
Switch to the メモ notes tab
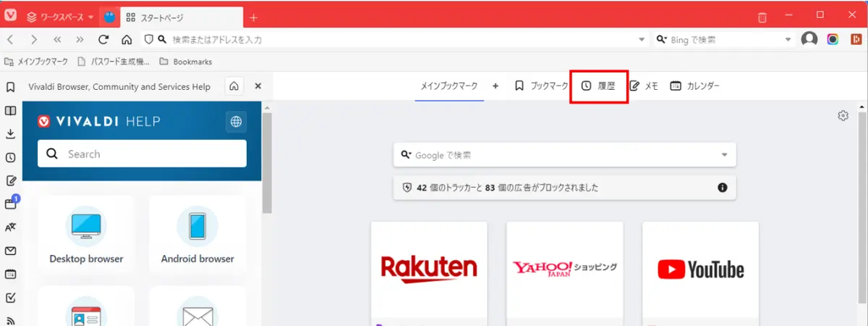[643, 86]
